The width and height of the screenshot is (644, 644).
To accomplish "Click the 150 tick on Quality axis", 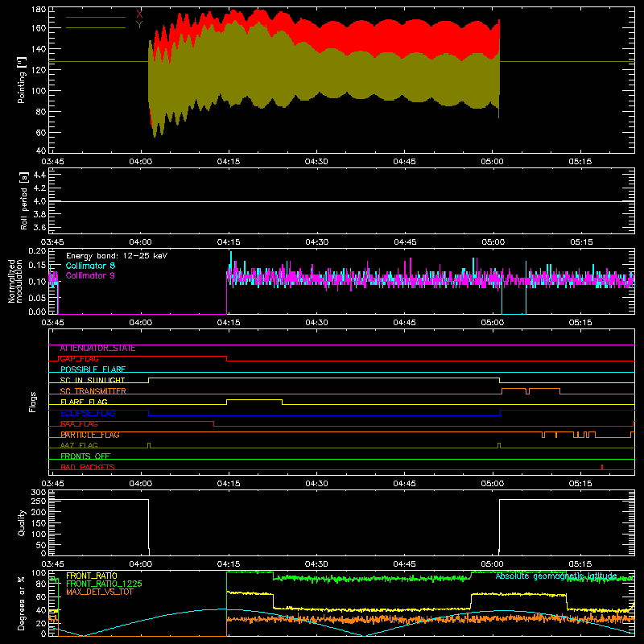I will tap(38, 523).
